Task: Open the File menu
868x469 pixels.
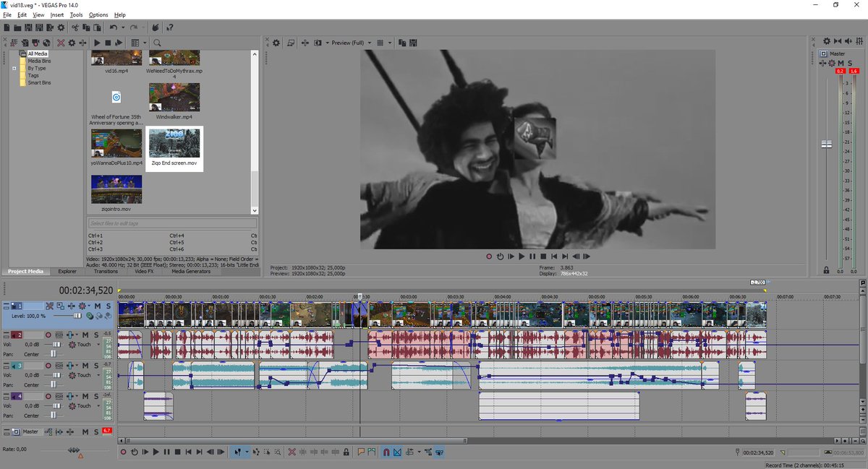Action: [x=7, y=14]
